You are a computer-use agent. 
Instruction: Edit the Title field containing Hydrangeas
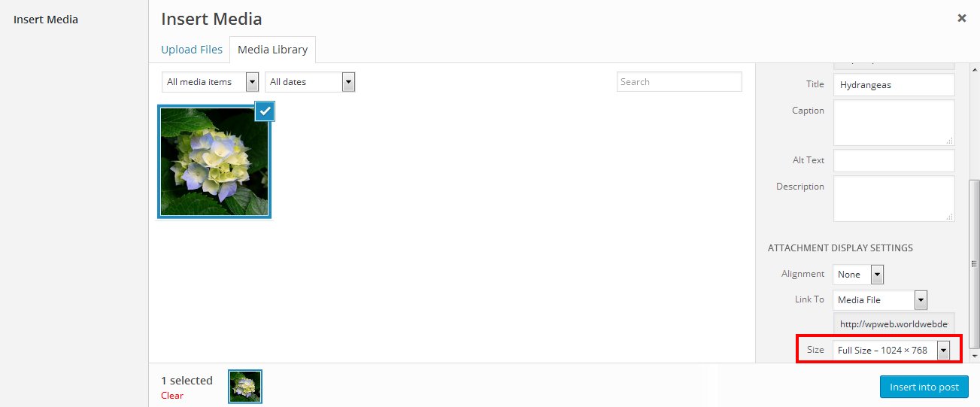894,85
